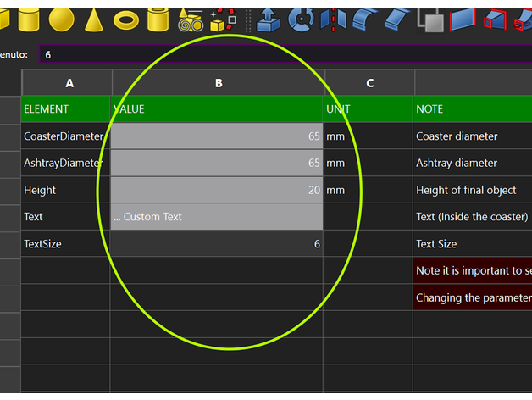The image size is (532, 400).
Task: Select the Height value cell showing 20
Action: pyautogui.click(x=217, y=190)
